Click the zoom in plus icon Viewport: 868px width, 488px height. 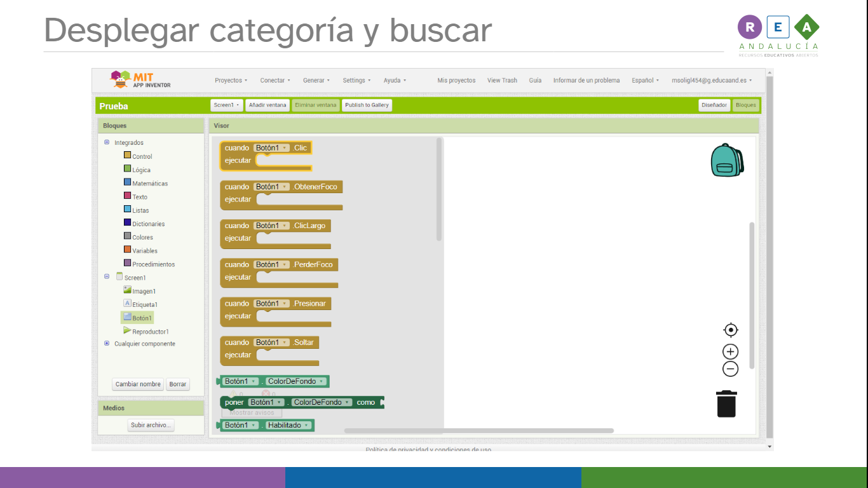[731, 351]
